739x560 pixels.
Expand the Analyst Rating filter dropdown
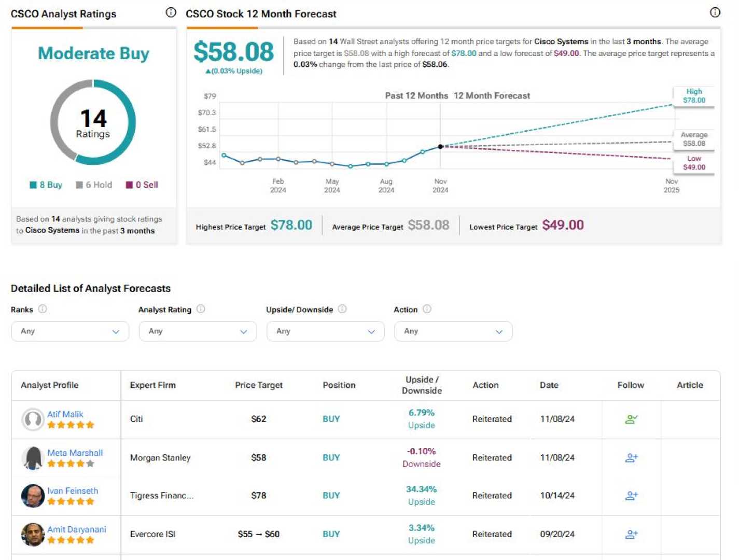[x=198, y=331]
